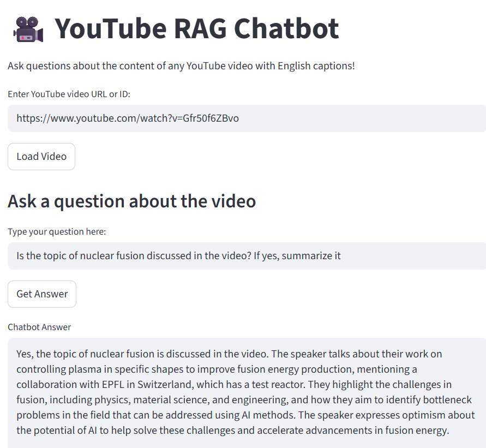Click the "Enter YouTube video URL or ID" label
This screenshot has height=448, width=486.
(69, 94)
